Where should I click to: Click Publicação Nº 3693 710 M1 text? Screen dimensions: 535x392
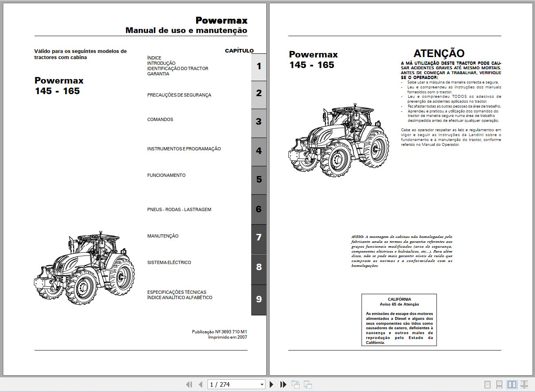coord(219,332)
